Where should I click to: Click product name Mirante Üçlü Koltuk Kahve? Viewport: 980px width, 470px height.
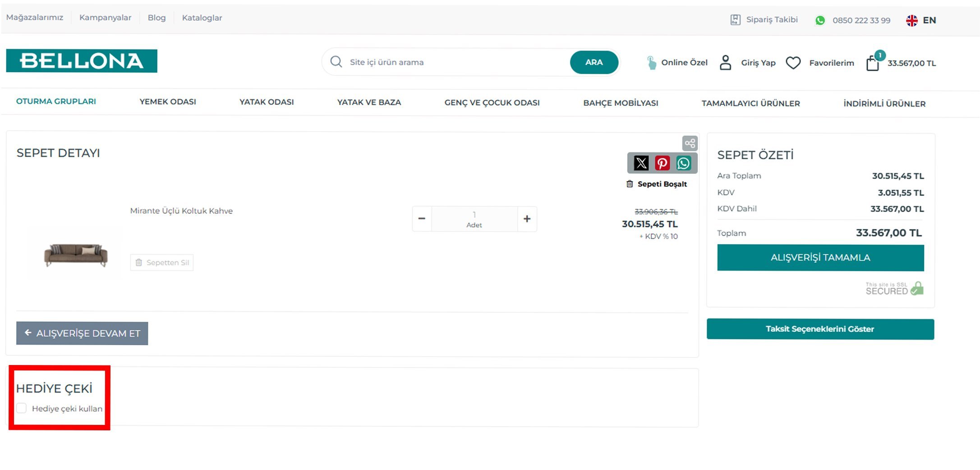pos(181,211)
